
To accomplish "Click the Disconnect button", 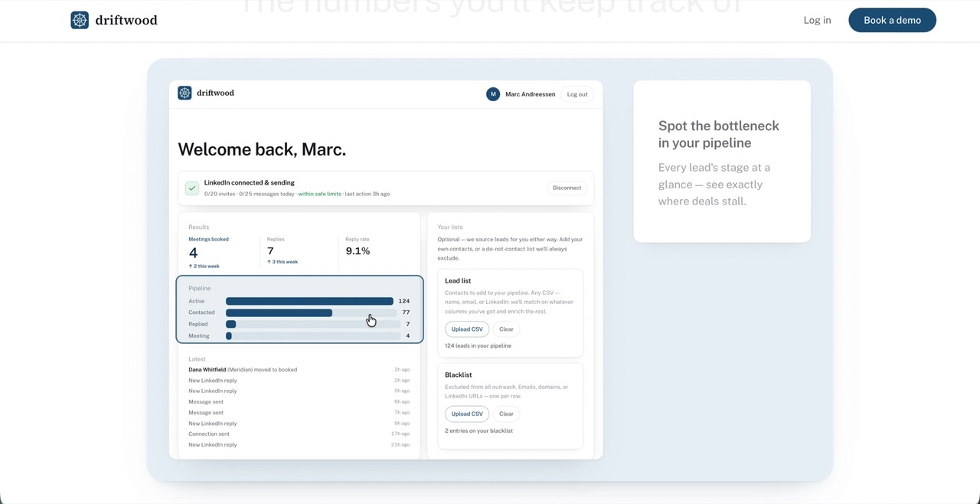I will 567,188.
